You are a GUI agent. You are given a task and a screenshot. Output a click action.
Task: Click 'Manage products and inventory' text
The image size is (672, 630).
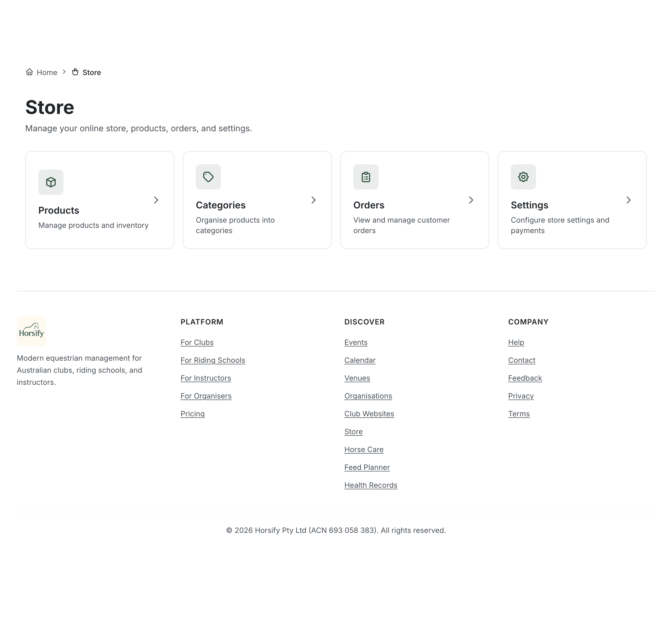pyautogui.click(x=93, y=225)
